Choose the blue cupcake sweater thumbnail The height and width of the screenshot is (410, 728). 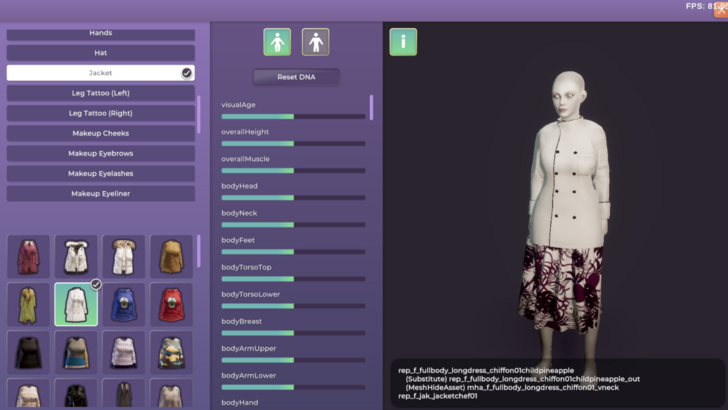pos(124,304)
